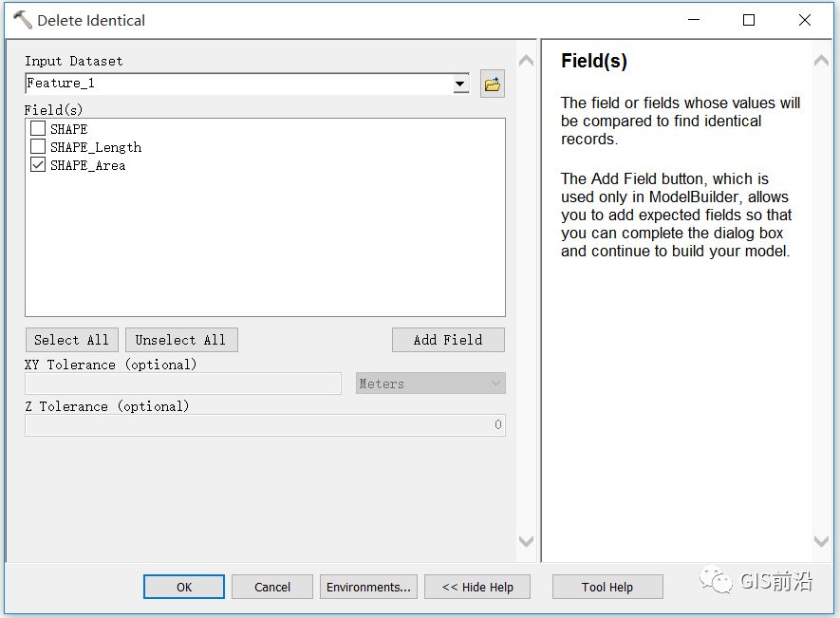
Task: Click the Input Dataset label
Action: [73, 61]
